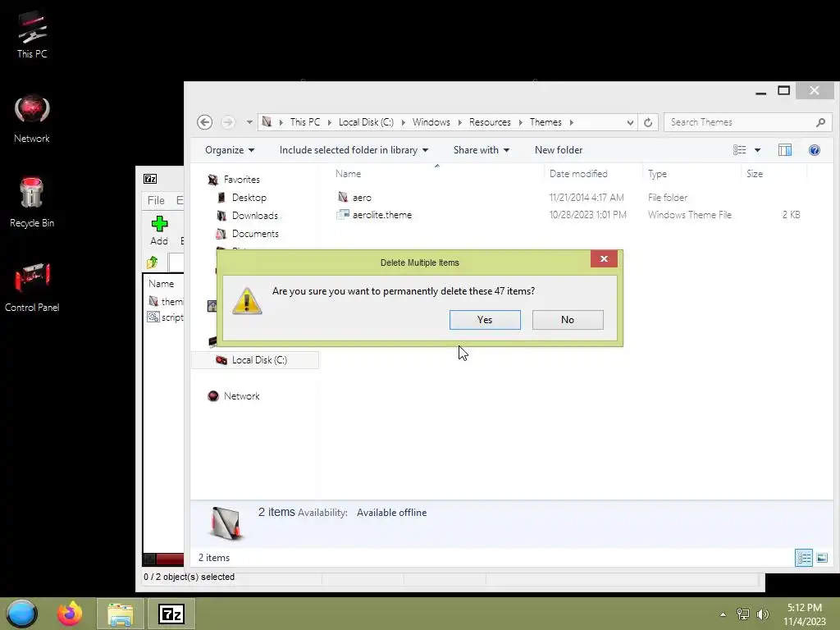840x630 pixels.
Task: Create a New folder
Action: [558, 150]
